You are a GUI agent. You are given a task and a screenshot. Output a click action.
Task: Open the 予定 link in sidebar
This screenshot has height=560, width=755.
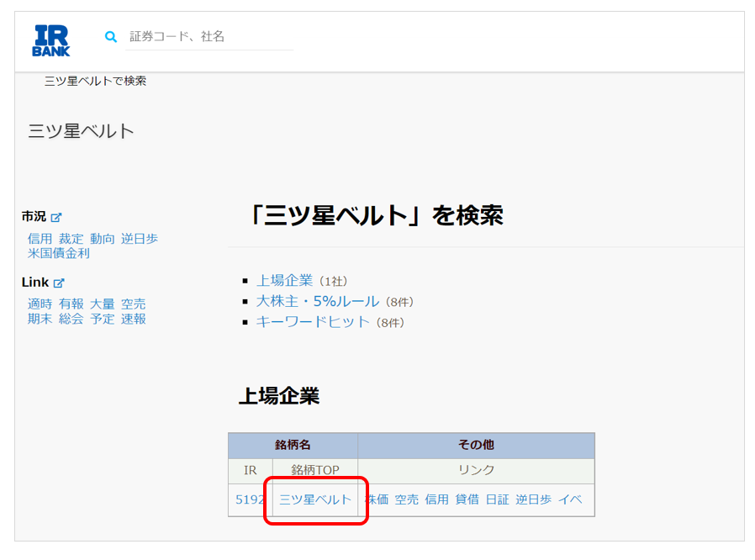pyautogui.click(x=102, y=319)
